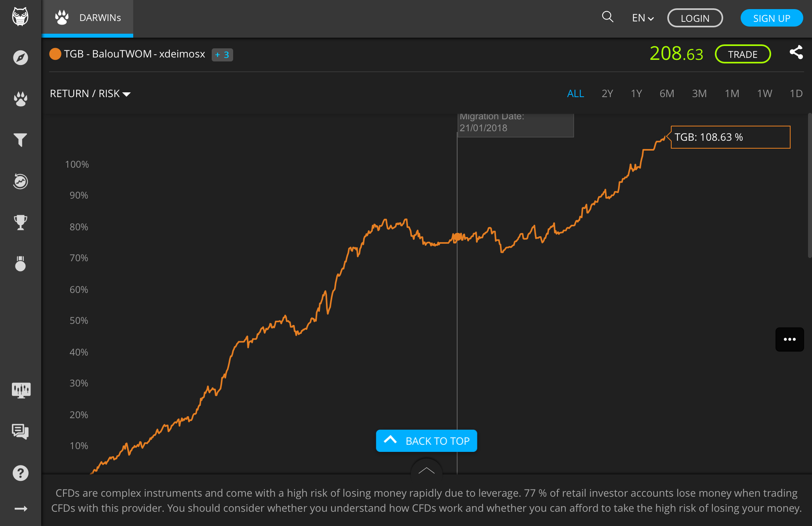Open the candlestick monitor sidebar icon
Screen dimensions: 812x526
click(x=21, y=390)
